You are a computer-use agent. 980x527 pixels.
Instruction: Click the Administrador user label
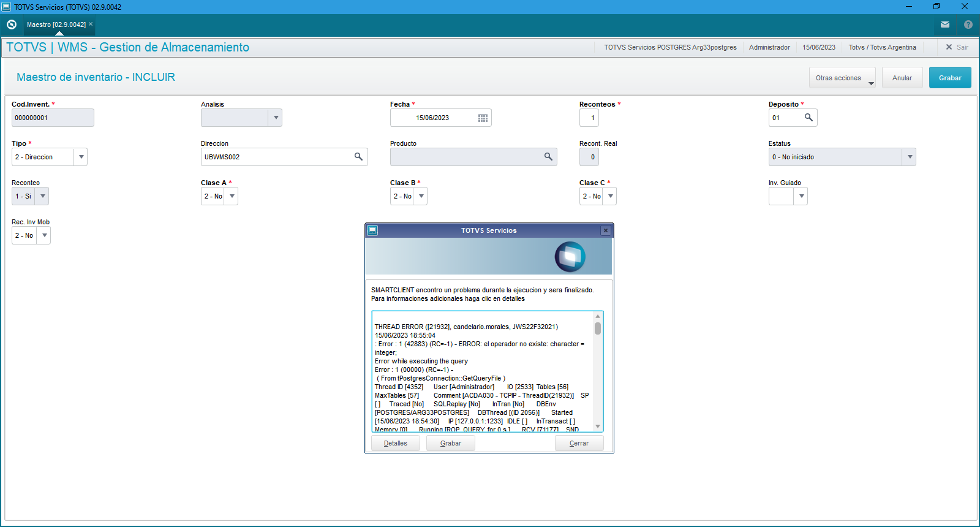pyautogui.click(x=769, y=47)
